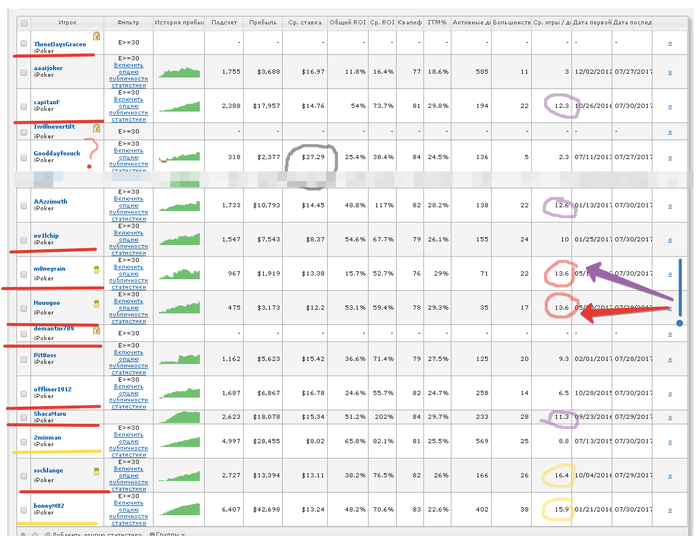This screenshot has height=542, width=700.
Task: Click the x icon in the offliner1912 row
Action: coord(670,394)
